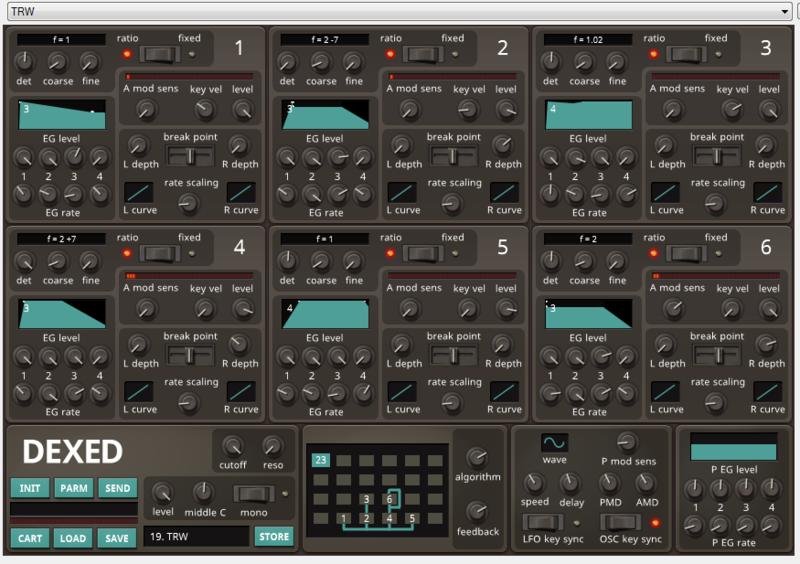This screenshot has height=564, width=800.
Task: Click operator 3 fine knob
Action: (x=616, y=63)
